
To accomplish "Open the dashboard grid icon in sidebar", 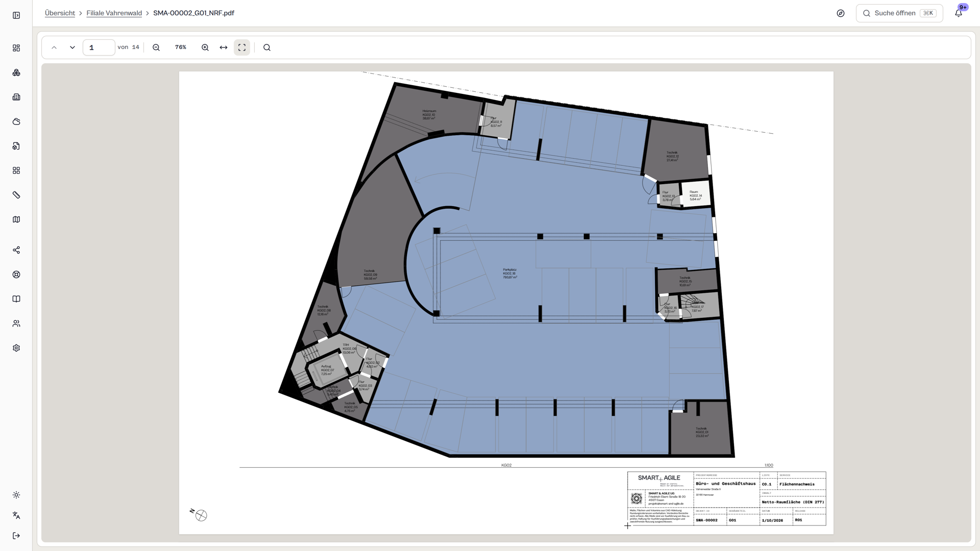I will click(16, 48).
